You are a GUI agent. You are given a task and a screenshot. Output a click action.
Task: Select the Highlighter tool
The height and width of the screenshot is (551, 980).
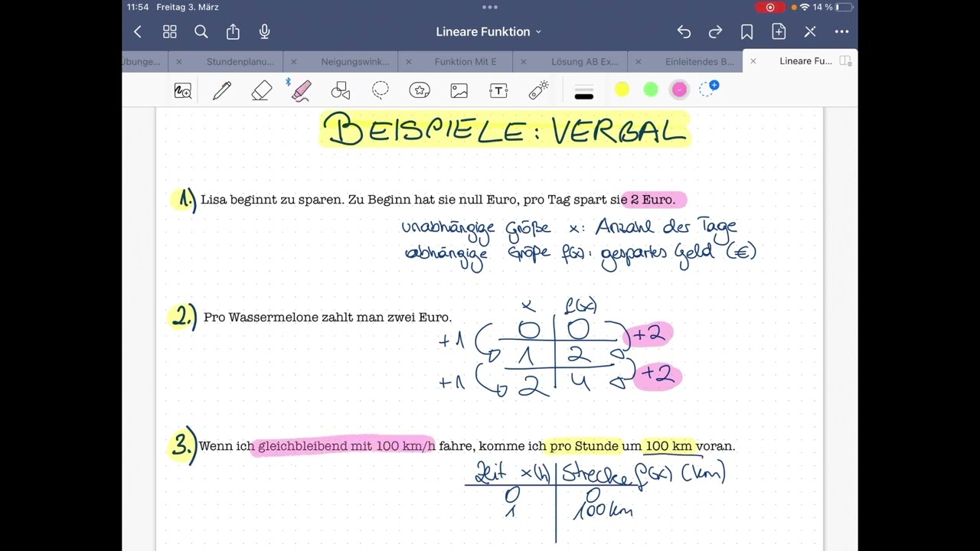click(x=302, y=91)
